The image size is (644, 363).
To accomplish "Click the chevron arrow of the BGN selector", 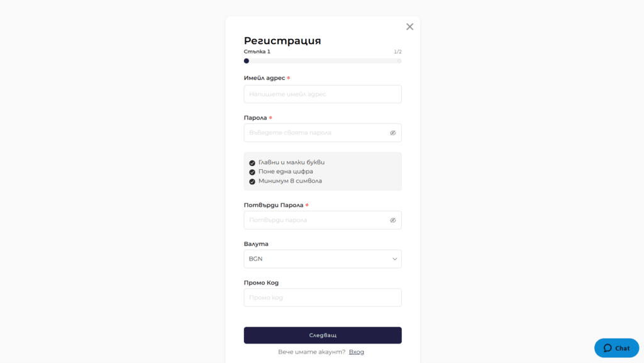I will 395,259.
